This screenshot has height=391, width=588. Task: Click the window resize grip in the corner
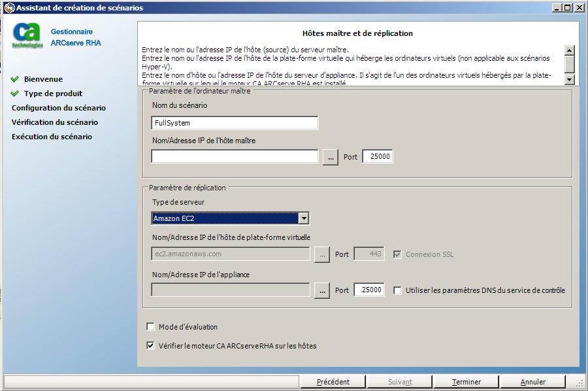coord(580,383)
